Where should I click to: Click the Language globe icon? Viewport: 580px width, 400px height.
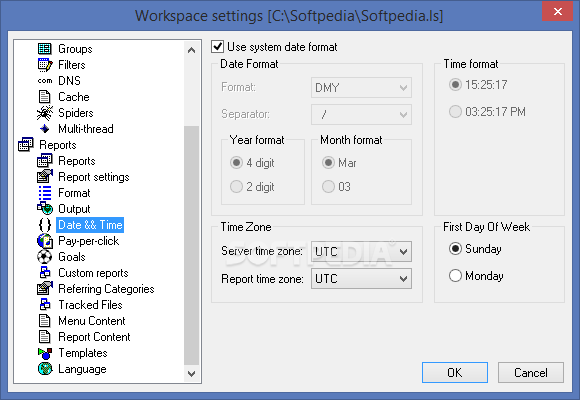[45, 369]
